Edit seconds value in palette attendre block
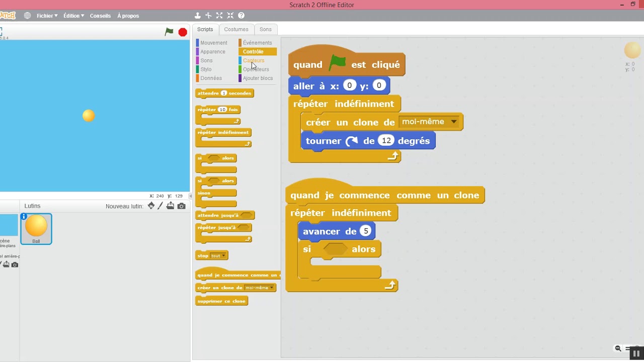This screenshot has width=644, height=362. point(224,93)
